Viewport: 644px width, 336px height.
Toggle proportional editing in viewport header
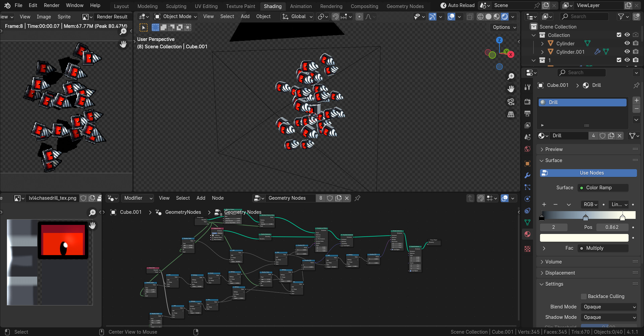coord(359,16)
